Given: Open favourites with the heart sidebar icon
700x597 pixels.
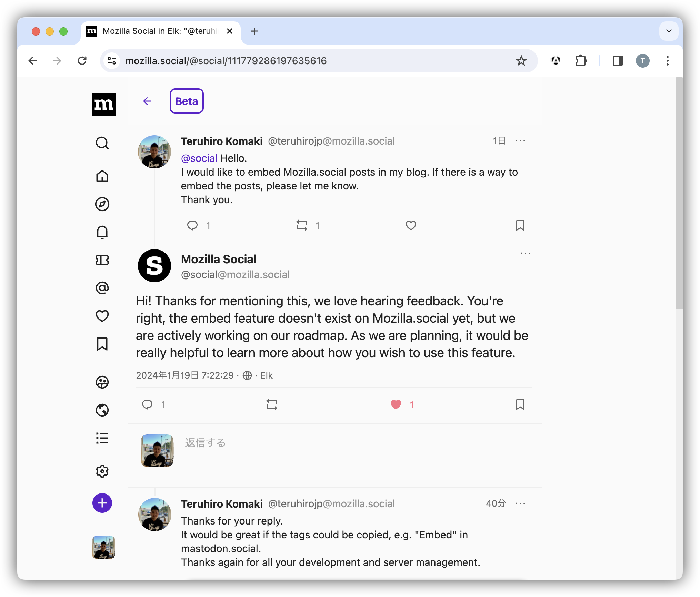Looking at the screenshot, I should tap(102, 316).
